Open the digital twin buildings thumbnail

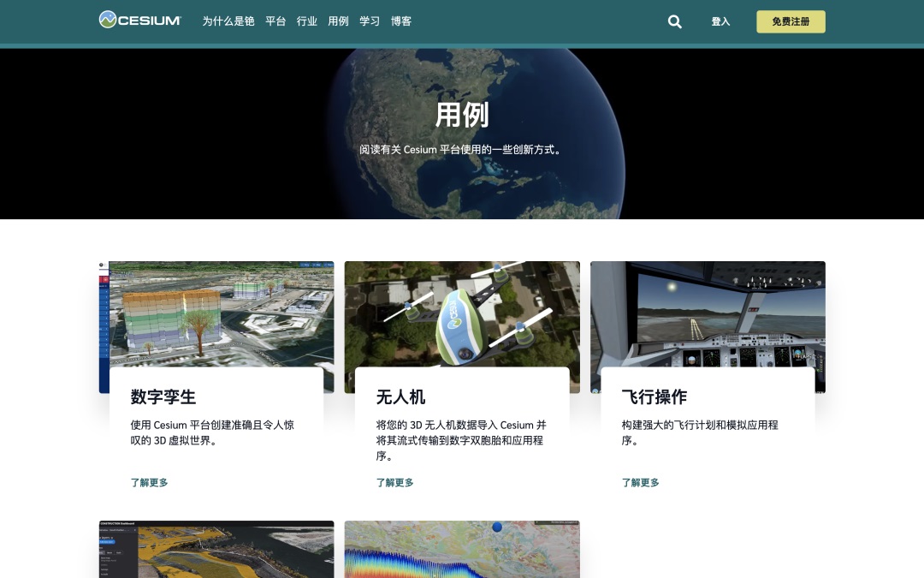216,313
